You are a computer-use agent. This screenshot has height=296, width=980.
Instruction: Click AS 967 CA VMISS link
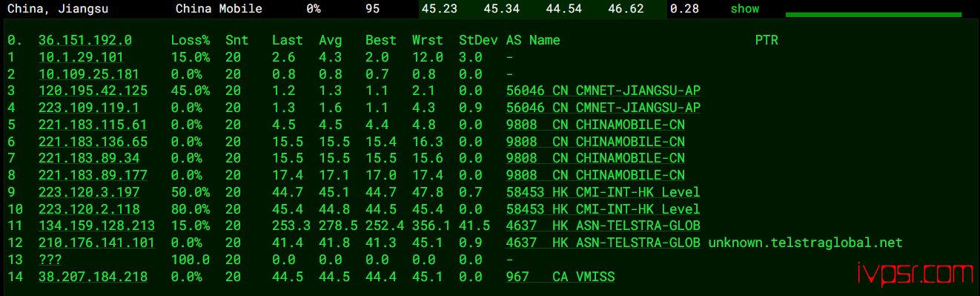pyautogui.click(x=560, y=277)
